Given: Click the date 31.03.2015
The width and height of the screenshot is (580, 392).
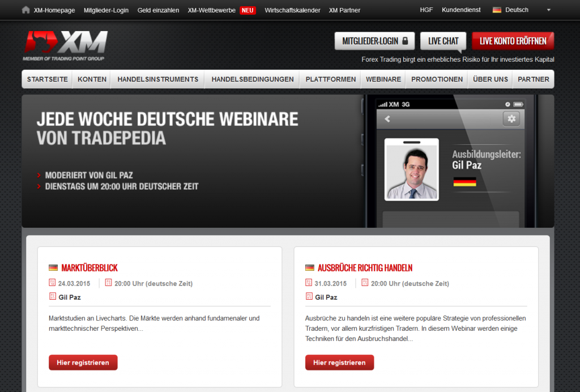Looking at the screenshot, I should pos(331,284).
